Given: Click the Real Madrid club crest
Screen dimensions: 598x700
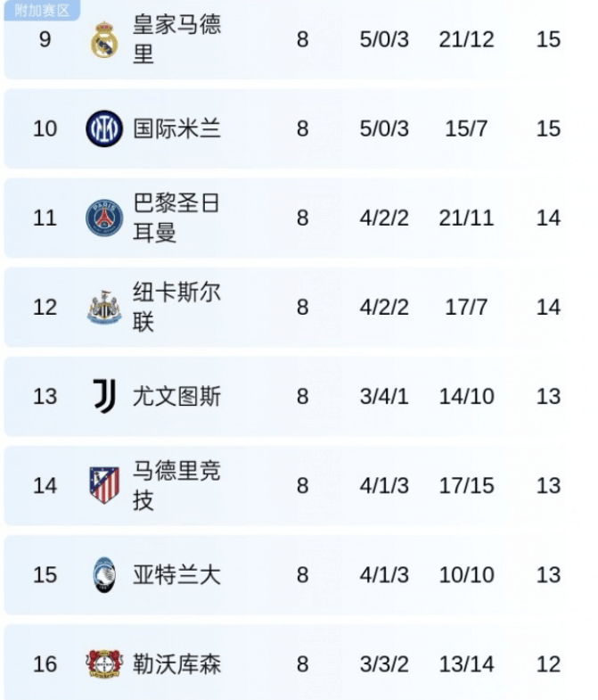Looking at the screenshot, I should 104,40.
